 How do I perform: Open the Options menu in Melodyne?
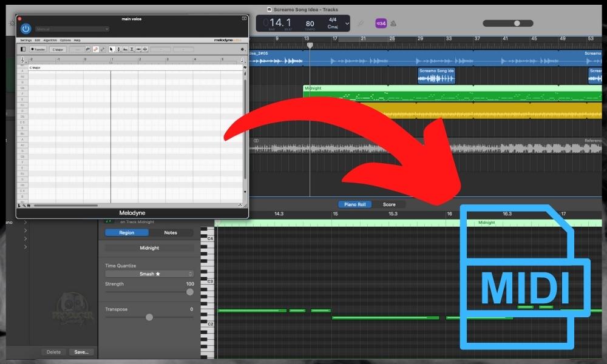point(65,40)
